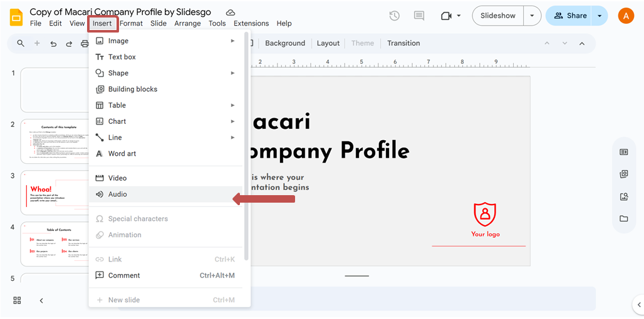Open the image generation sidebar icon
The image size is (644, 319).
pos(624,196)
